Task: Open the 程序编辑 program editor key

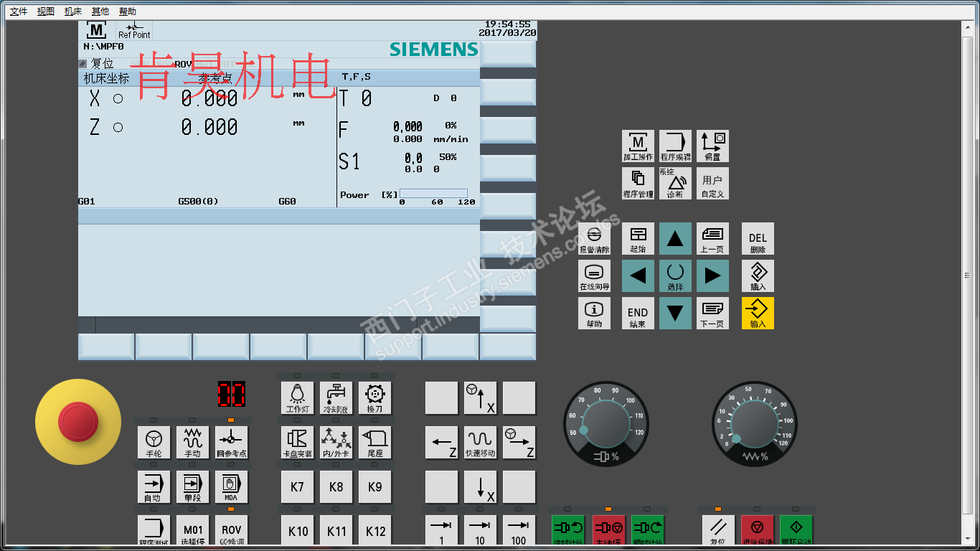Action: [675, 146]
